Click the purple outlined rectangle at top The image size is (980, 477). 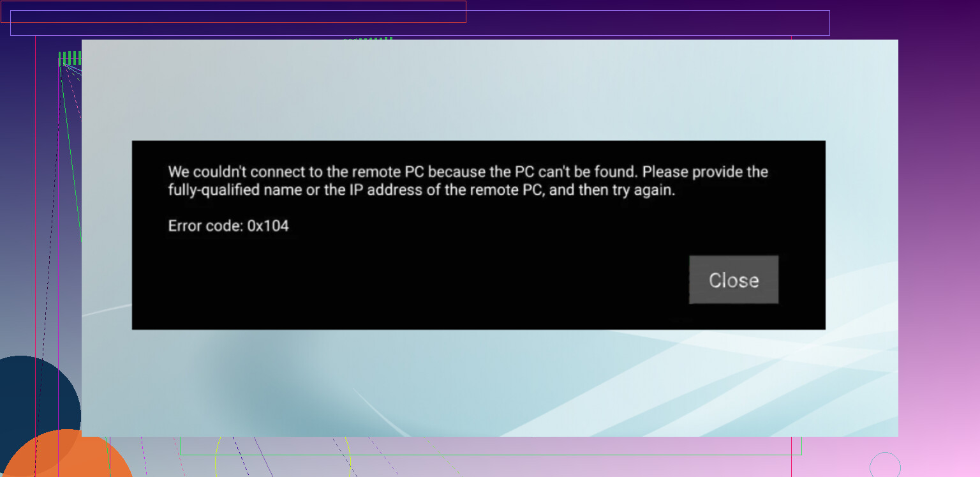point(420,23)
